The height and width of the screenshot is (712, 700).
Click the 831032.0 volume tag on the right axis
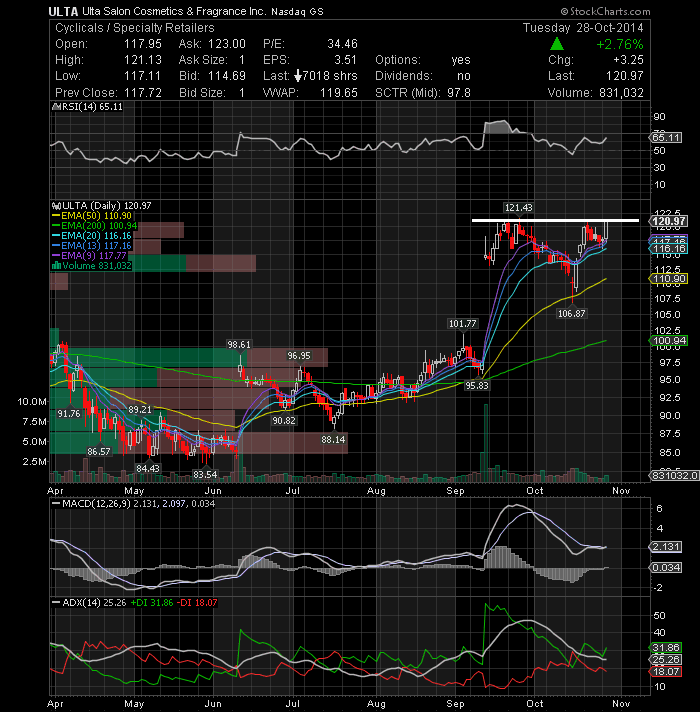point(674,475)
